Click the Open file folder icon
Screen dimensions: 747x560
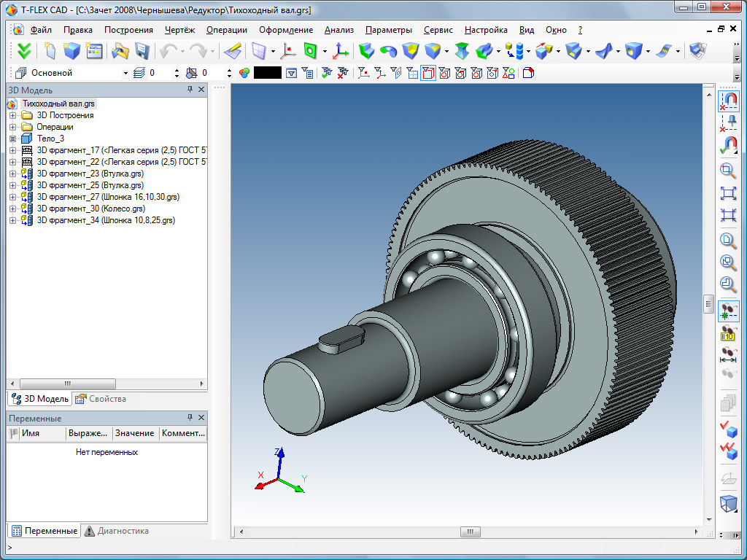pos(120,51)
